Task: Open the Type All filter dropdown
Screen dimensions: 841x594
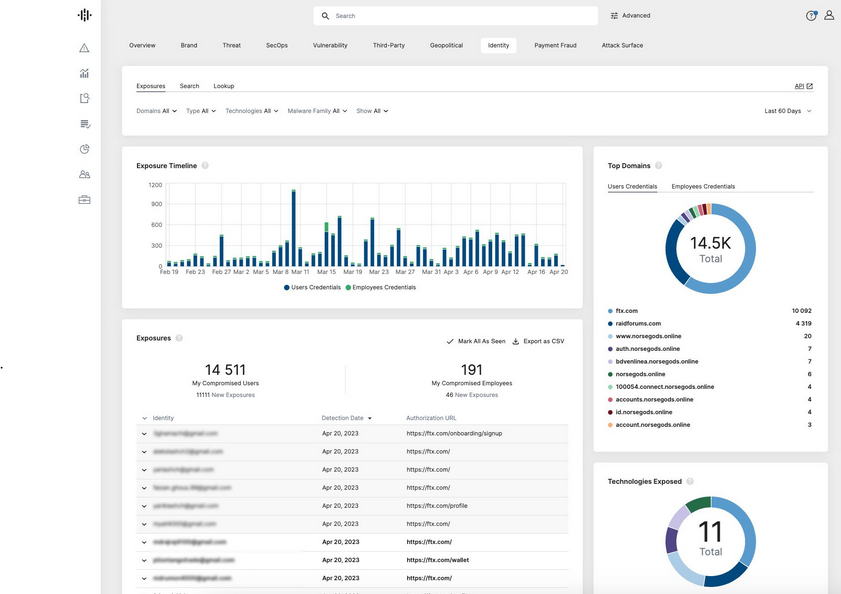Action: click(x=201, y=111)
